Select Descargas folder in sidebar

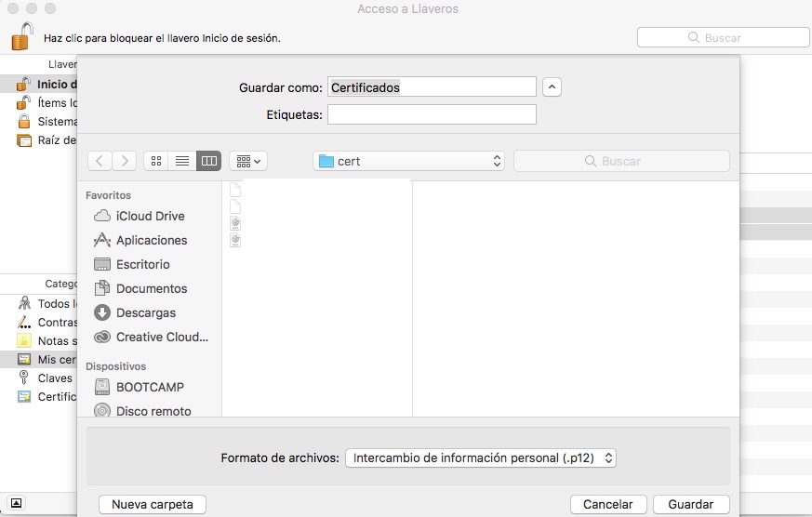145,312
